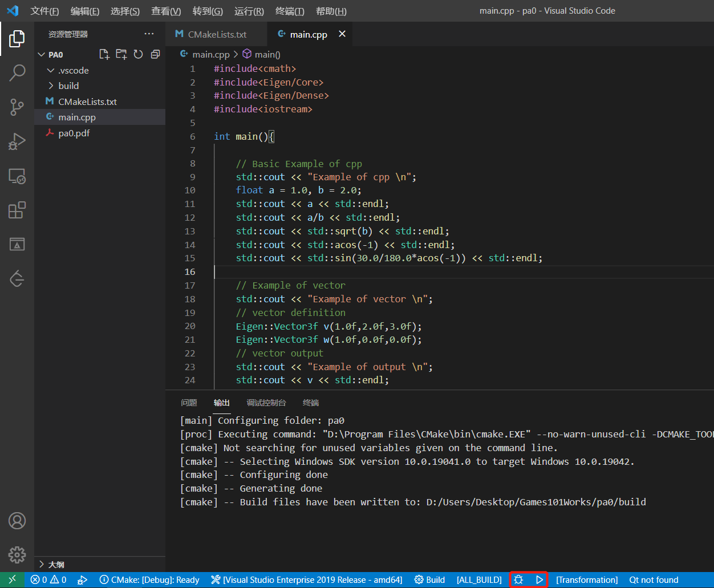
Task: Open the Explorer view in activity bar
Action: point(17,39)
